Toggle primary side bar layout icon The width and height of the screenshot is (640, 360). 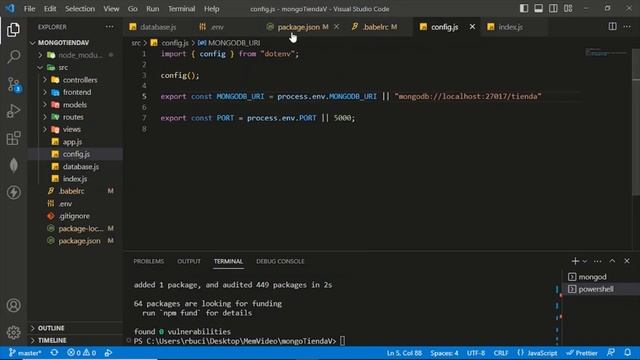(x=524, y=9)
